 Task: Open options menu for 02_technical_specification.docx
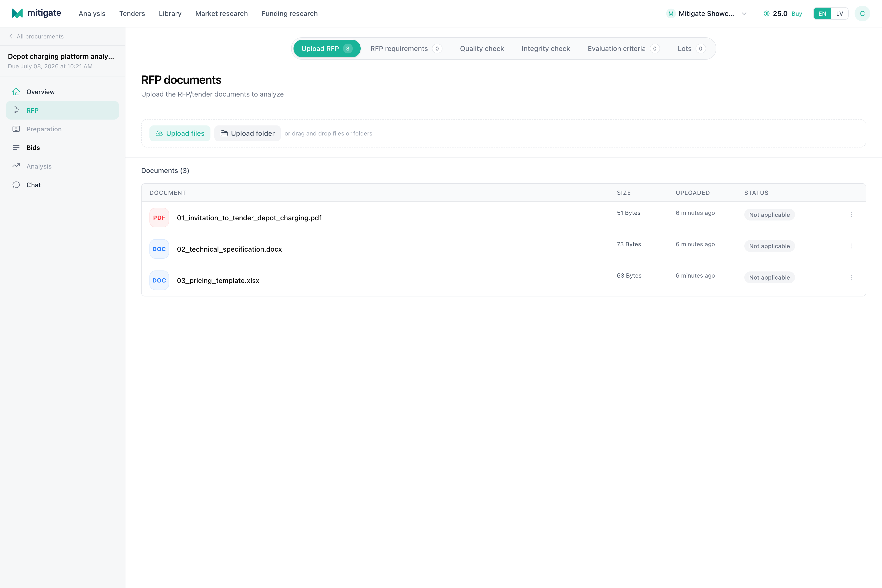851,246
